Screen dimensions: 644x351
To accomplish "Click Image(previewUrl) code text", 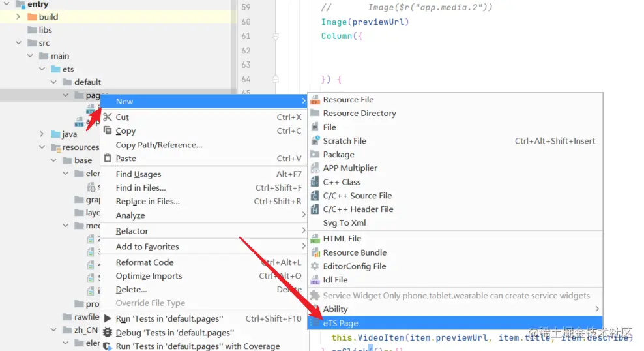I will click(x=365, y=22).
